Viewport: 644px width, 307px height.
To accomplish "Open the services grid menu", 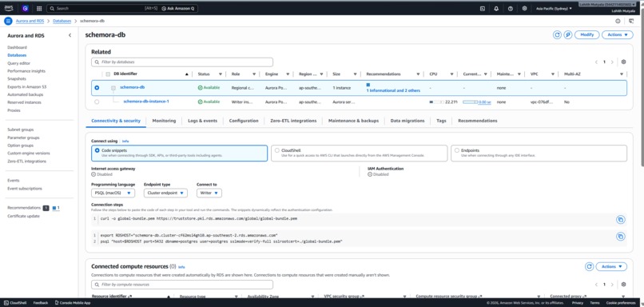I will click(x=39, y=8).
